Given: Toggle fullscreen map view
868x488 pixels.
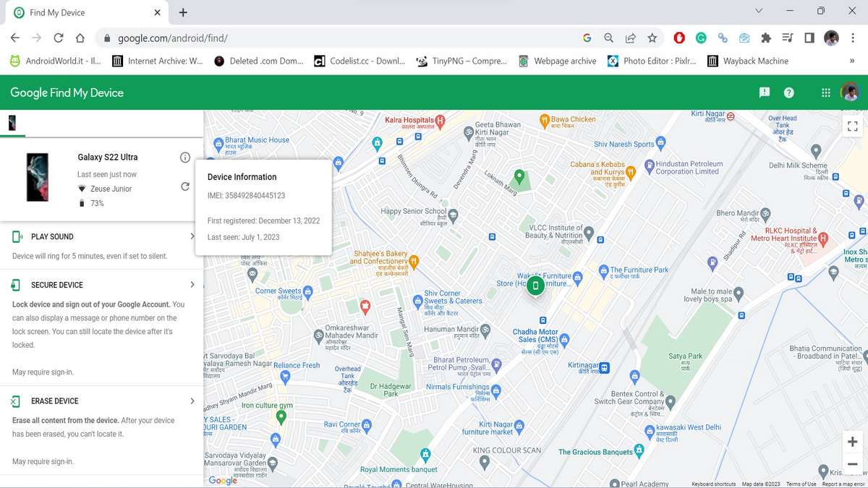Looking at the screenshot, I should point(852,126).
